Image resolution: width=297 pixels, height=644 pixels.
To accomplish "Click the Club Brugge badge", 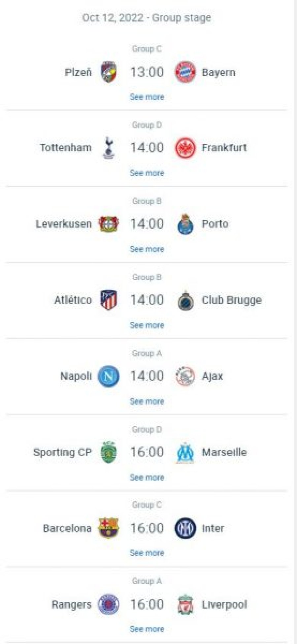I will (185, 300).
